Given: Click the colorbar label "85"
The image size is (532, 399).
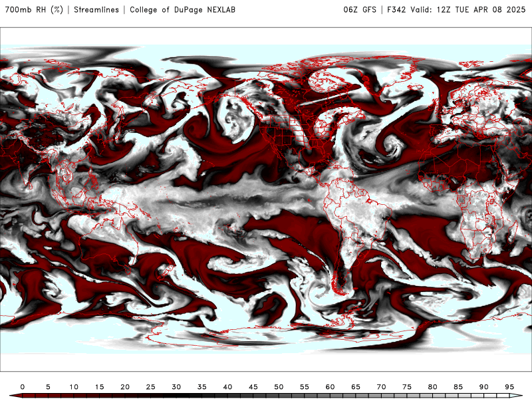Looking at the screenshot, I should click(x=458, y=387).
